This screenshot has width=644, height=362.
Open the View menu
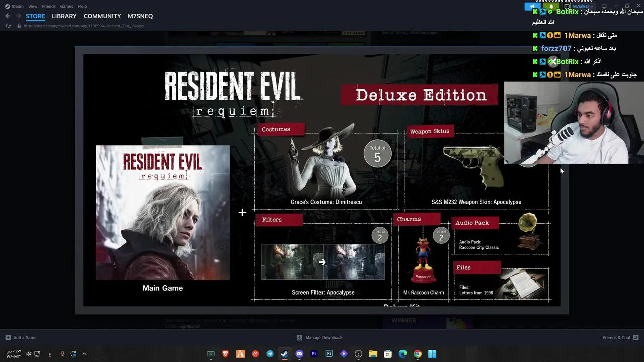33,6
